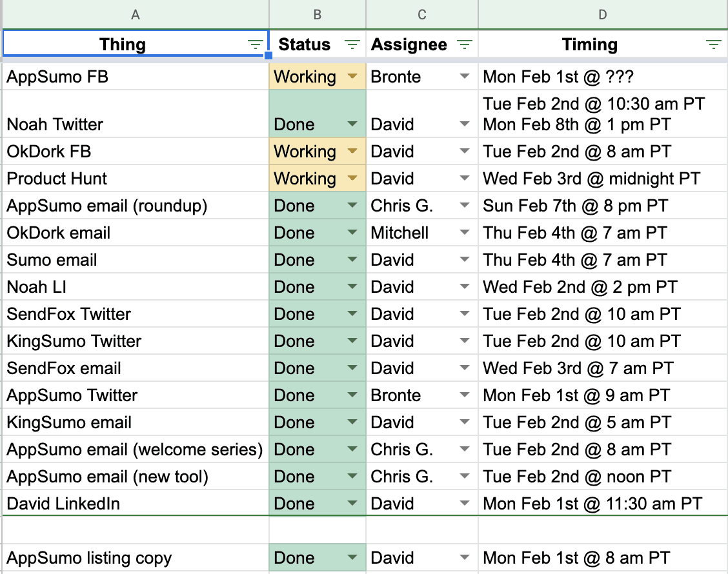
Task: Open status dropdown for SendFox Twitter
Action: click(x=352, y=313)
